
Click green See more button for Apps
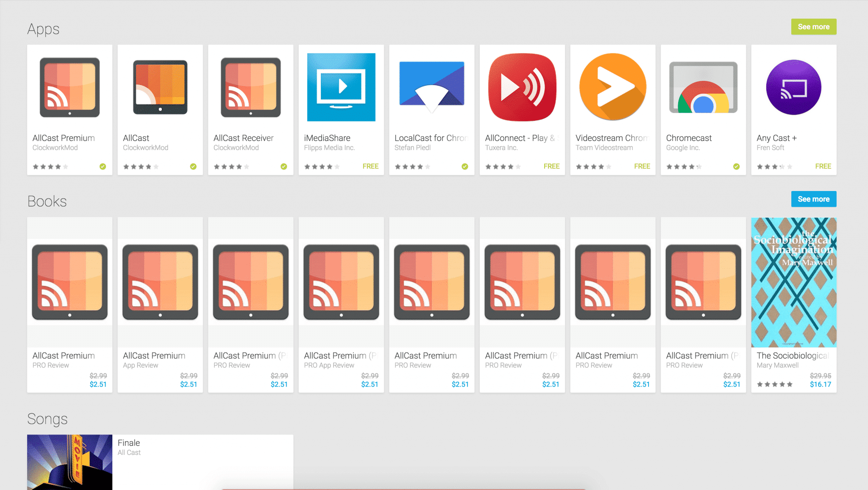pyautogui.click(x=814, y=27)
